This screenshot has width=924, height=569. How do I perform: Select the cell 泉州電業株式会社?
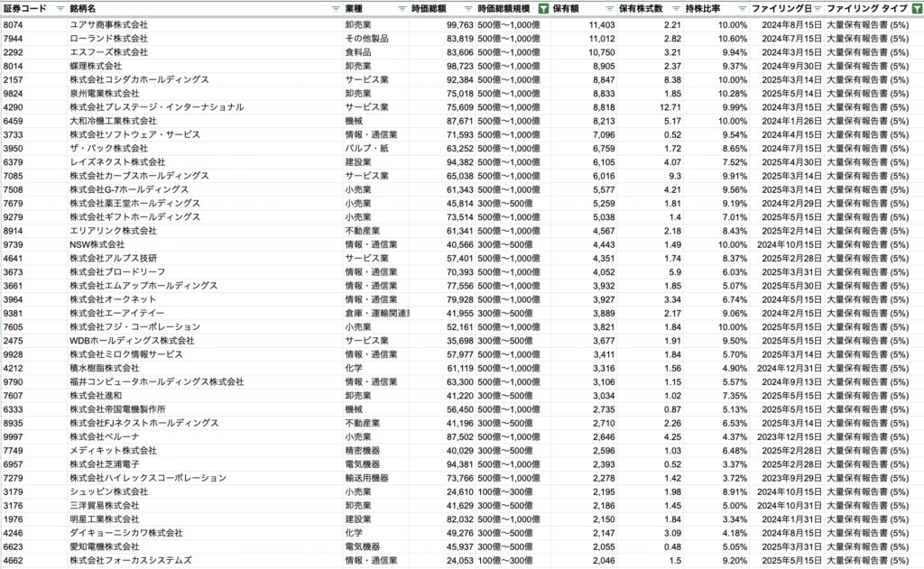coord(205,94)
